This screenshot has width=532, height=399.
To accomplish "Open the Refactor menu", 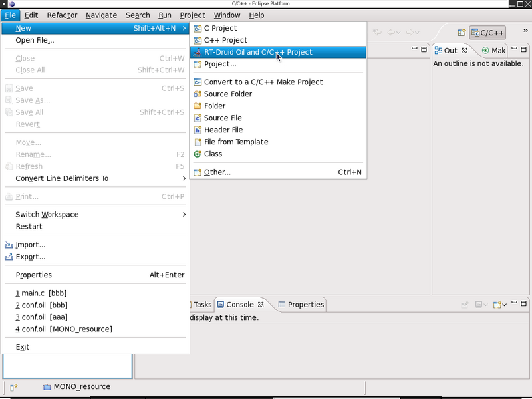I will (x=62, y=15).
